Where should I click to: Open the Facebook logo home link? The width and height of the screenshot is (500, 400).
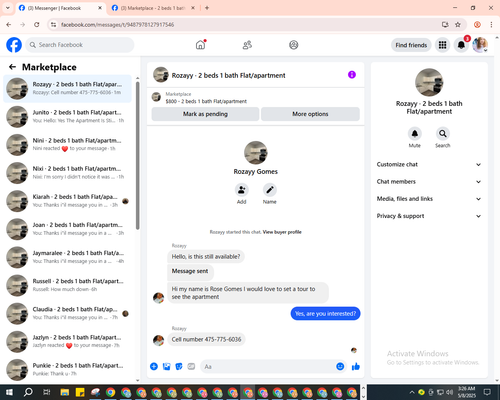(14, 45)
